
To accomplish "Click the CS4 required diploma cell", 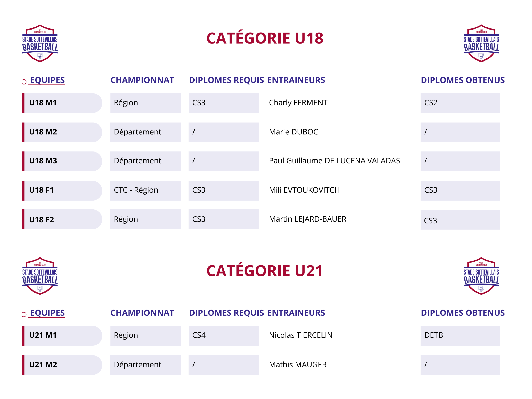I will 224,335.
